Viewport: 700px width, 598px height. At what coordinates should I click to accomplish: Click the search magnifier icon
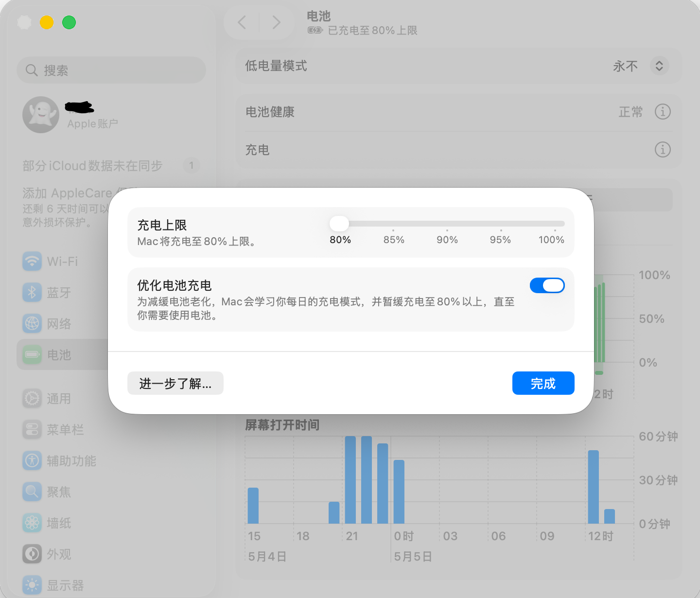pyautogui.click(x=32, y=70)
